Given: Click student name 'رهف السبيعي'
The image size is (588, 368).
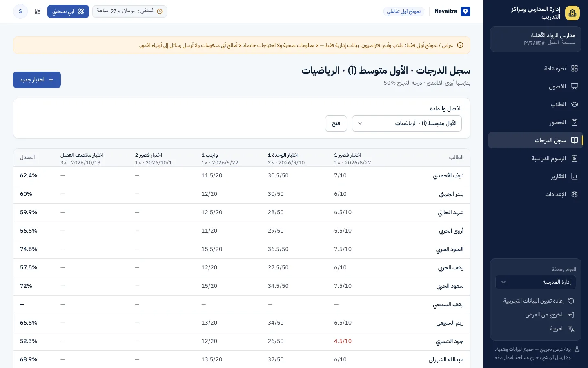Looking at the screenshot, I should click(x=448, y=305).
